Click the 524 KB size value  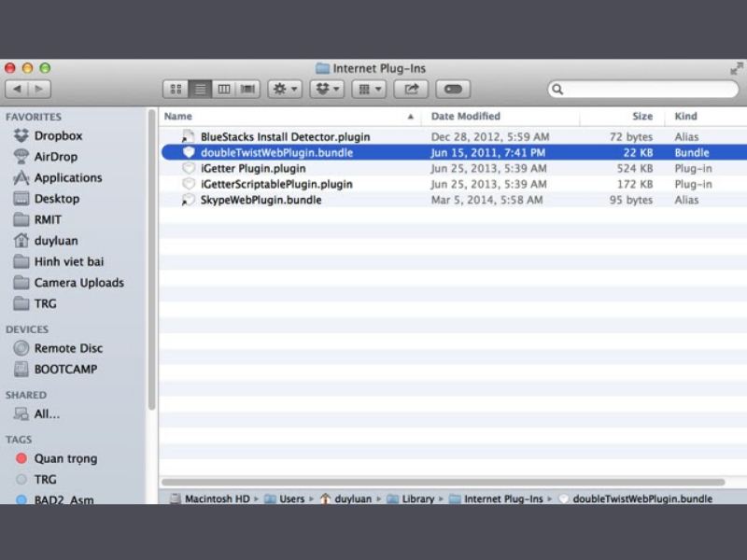[x=635, y=168]
